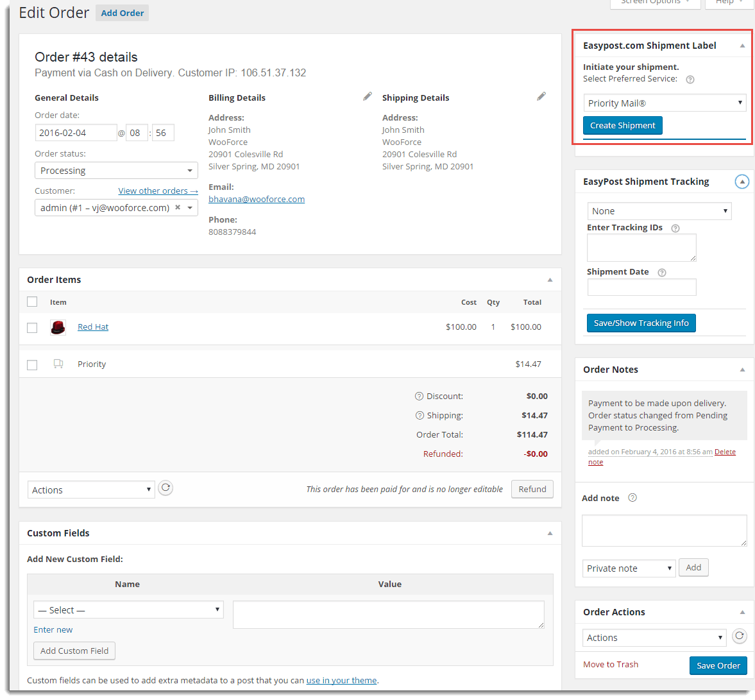Edit the Billing Details with pencil icon
The height and width of the screenshot is (700, 755).
click(x=367, y=96)
